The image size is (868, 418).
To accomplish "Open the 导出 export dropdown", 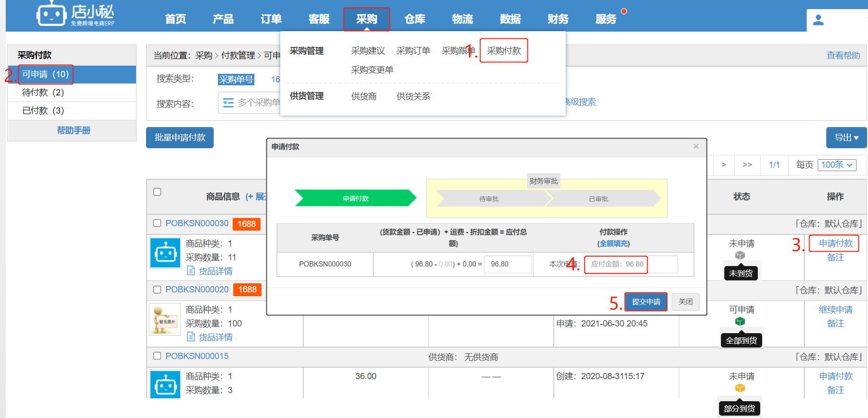I will tap(846, 138).
